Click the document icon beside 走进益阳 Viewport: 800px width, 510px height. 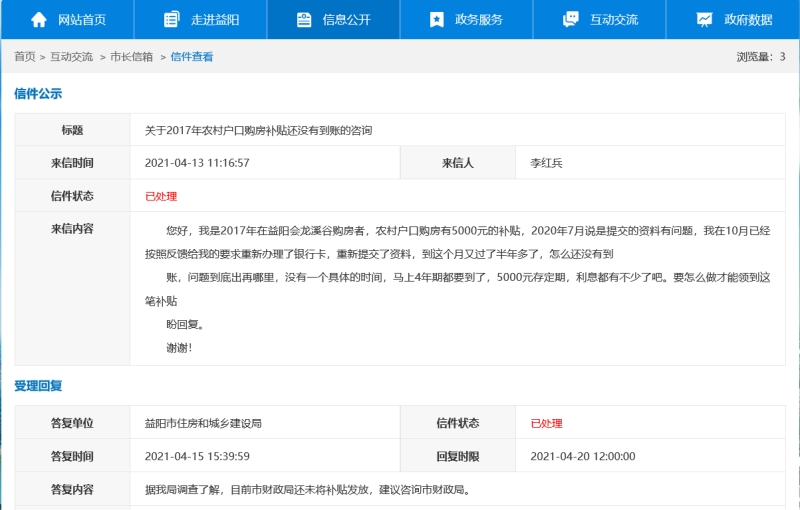point(172,19)
